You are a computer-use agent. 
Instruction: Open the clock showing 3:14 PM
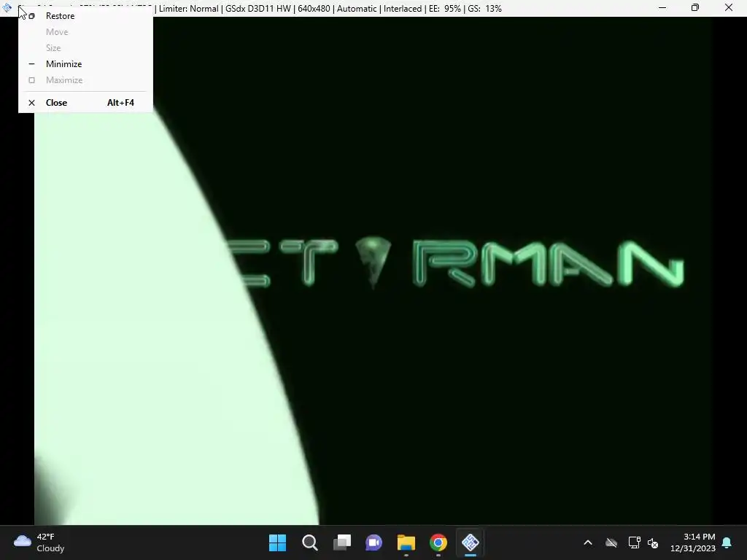[x=693, y=542]
